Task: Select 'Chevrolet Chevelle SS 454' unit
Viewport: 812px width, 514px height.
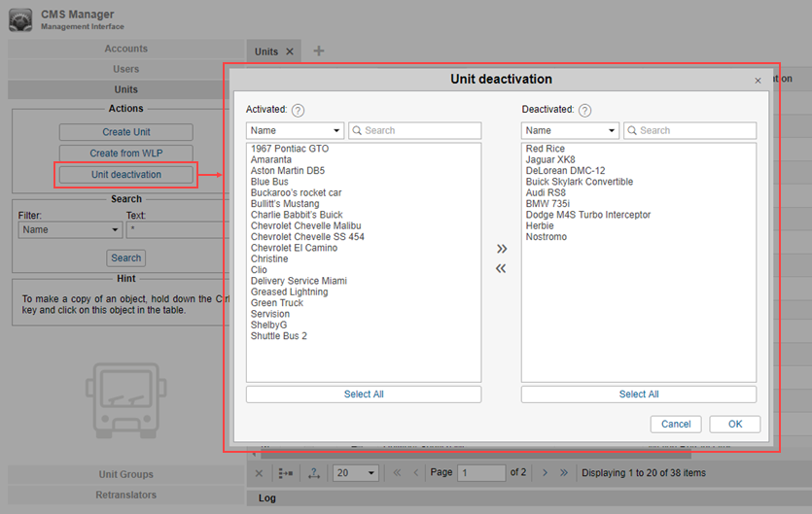Action: click(x=307, y=237)
